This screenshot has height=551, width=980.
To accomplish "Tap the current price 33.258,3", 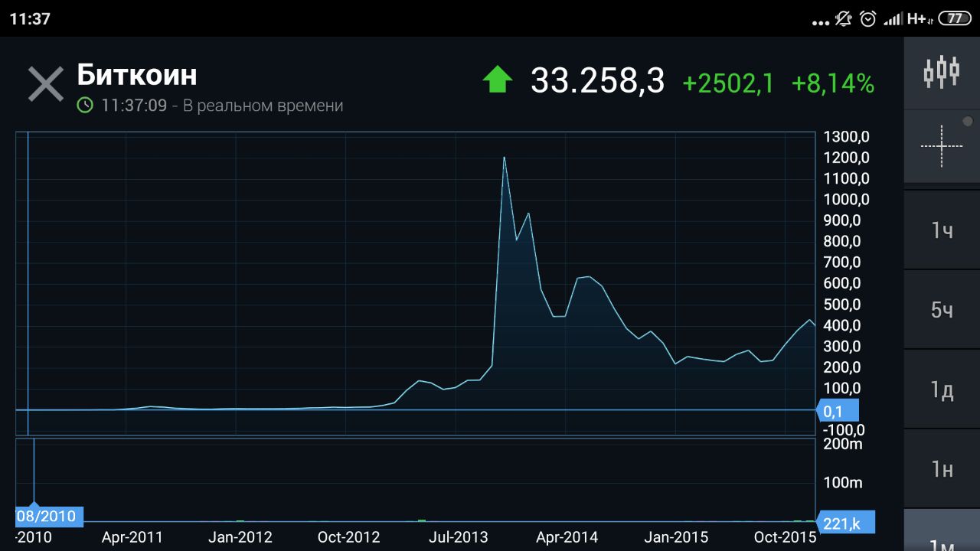I will (x=598, y=80).
